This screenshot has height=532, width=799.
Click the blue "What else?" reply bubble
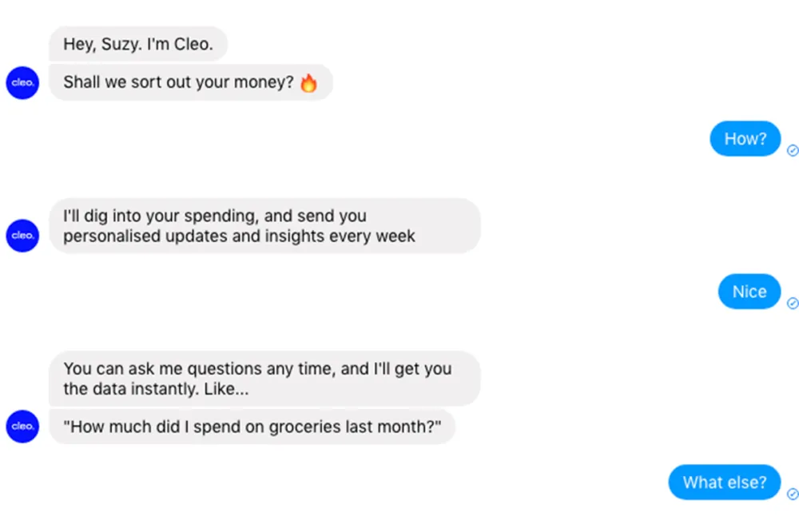724,482
